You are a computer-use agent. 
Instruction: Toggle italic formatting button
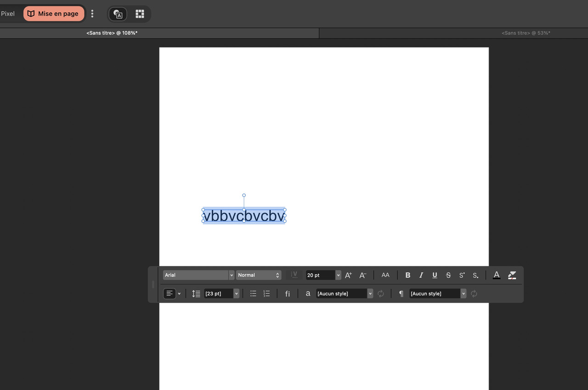[421, 275]
